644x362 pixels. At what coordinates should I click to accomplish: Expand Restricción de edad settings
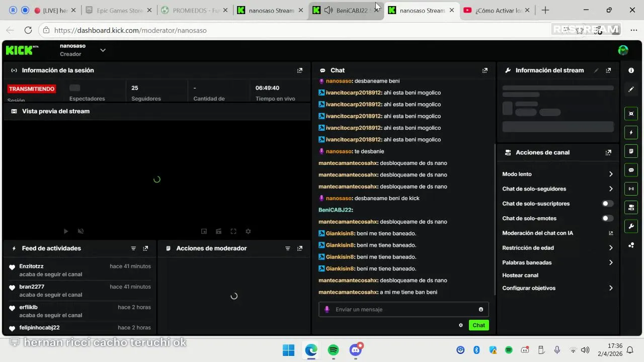click(557, 248)
